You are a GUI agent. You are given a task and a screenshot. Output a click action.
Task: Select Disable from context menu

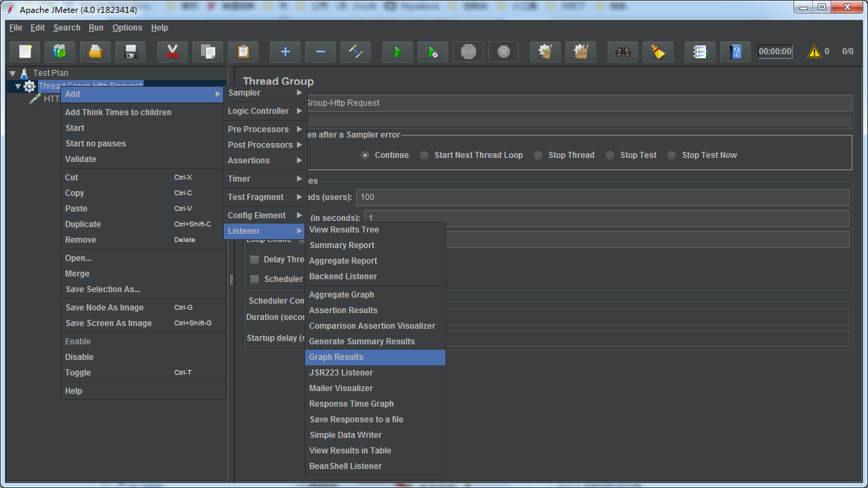[143, 357]
